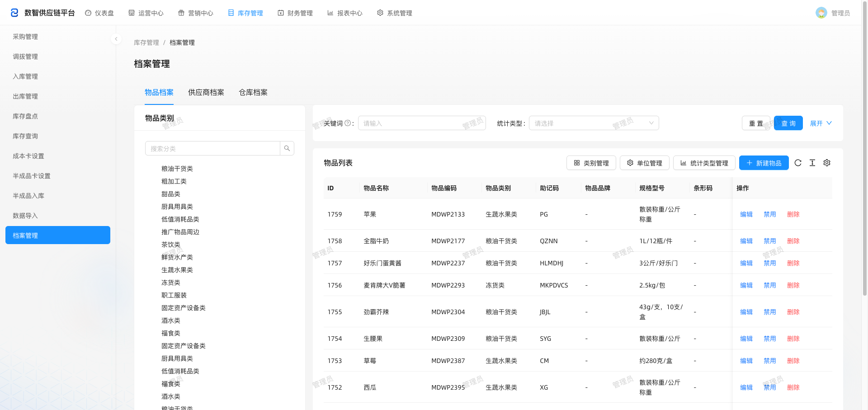Click the table density icon
This screenshot has height=410, width=868.
[812, 163]
